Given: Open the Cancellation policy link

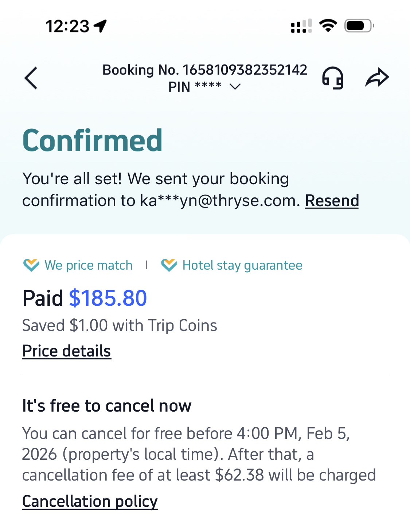Looking at the screenshot, I should pos(90,501).
